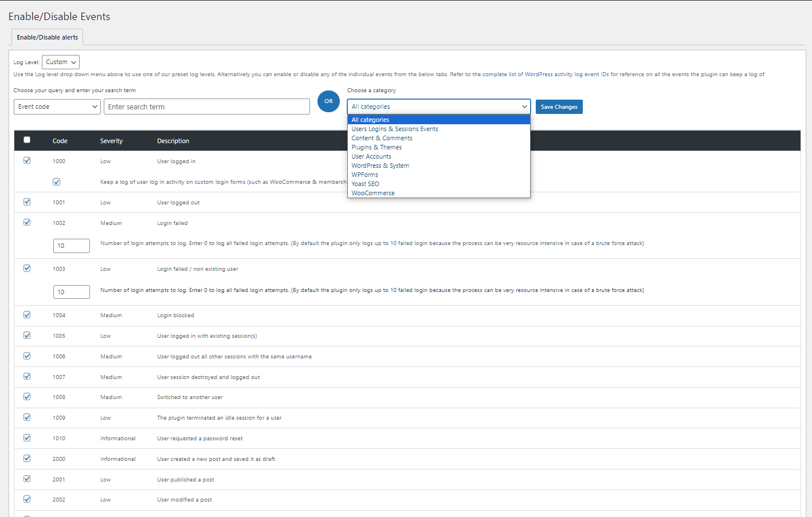Open the Enable/Disable alerts tab

(x=48, y=37)
